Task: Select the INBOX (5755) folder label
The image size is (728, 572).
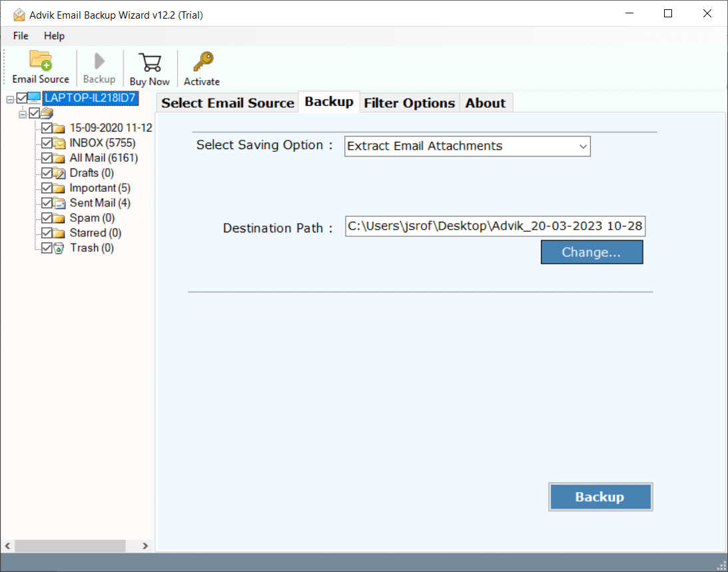Action: [x=102, y=143]
